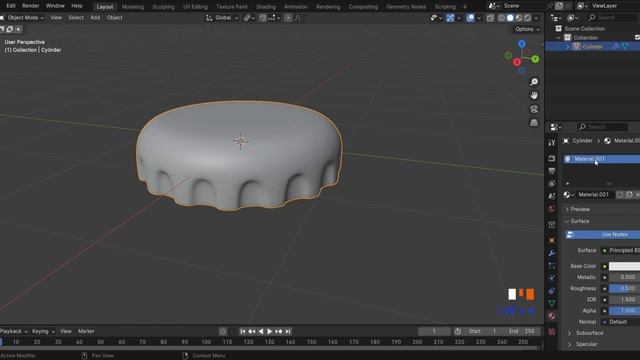Toggle proportional editing
The width and height of the screenshot is (640, 360).
click(x=288, y=18)
